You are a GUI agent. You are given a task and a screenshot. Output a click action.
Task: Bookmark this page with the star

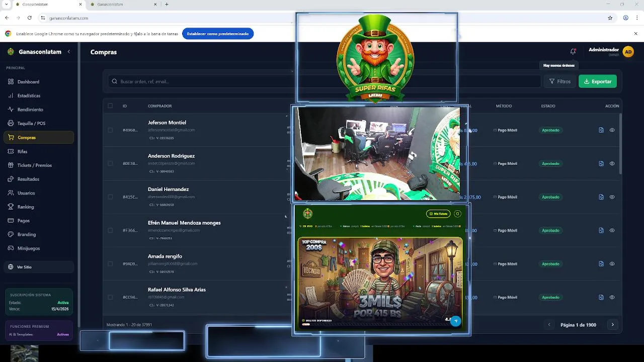tap(610, 18)
